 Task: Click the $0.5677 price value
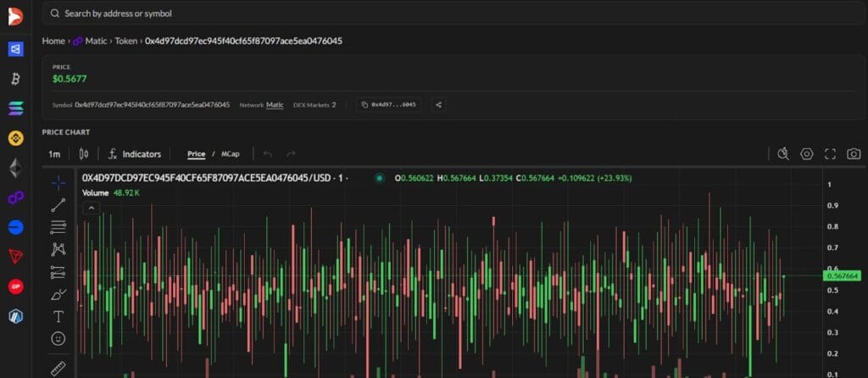[x=70, y=79]
